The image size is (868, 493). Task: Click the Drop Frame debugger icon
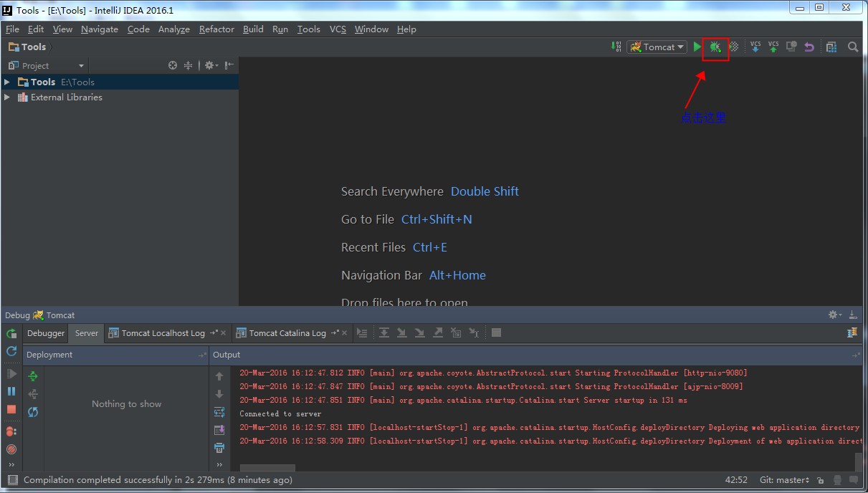pos(456,332)
